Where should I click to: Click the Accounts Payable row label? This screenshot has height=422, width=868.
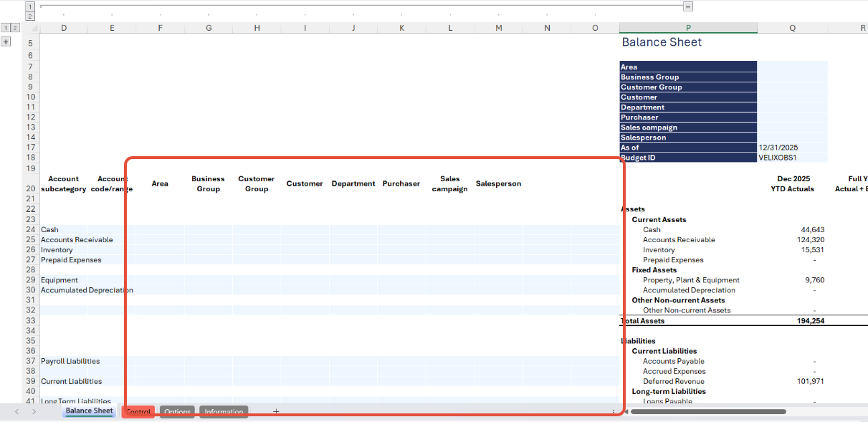674,361
